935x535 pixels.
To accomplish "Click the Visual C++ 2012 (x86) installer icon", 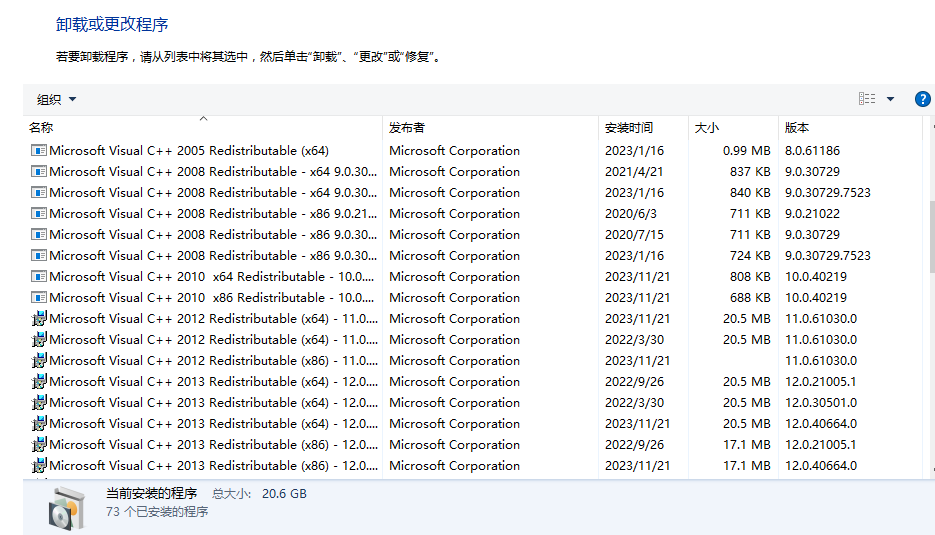I will click(x=39, y=361).
